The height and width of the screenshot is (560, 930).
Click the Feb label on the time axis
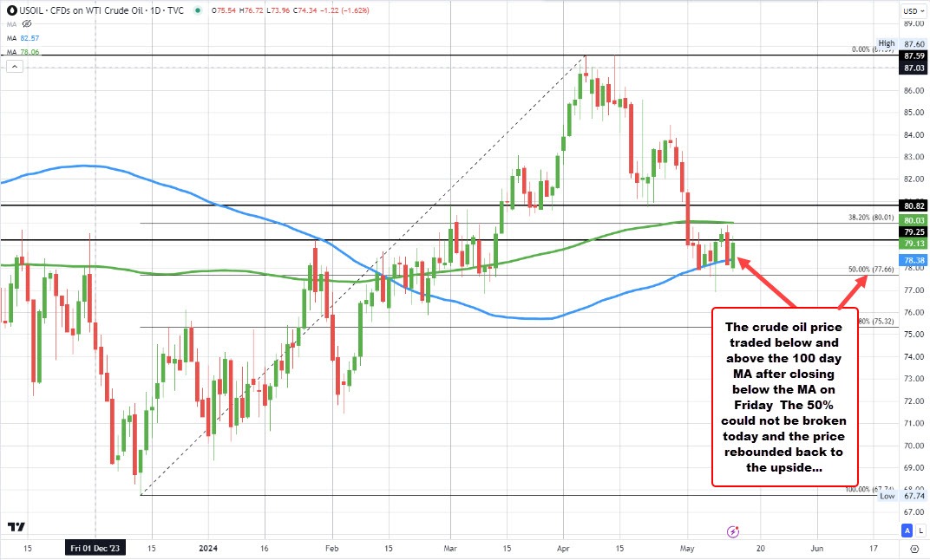tap(331, 548)
